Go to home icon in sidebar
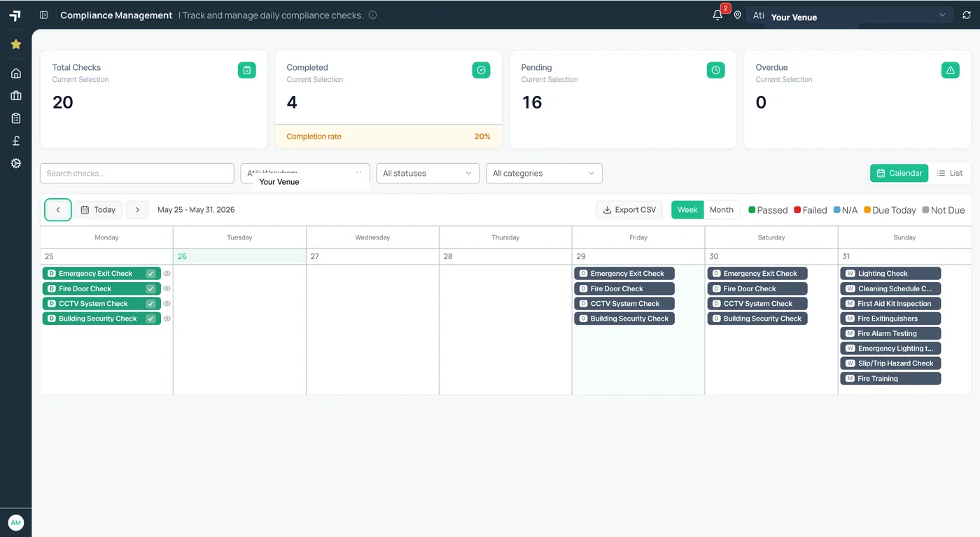980x537 pixels. (x=16, y=74)
